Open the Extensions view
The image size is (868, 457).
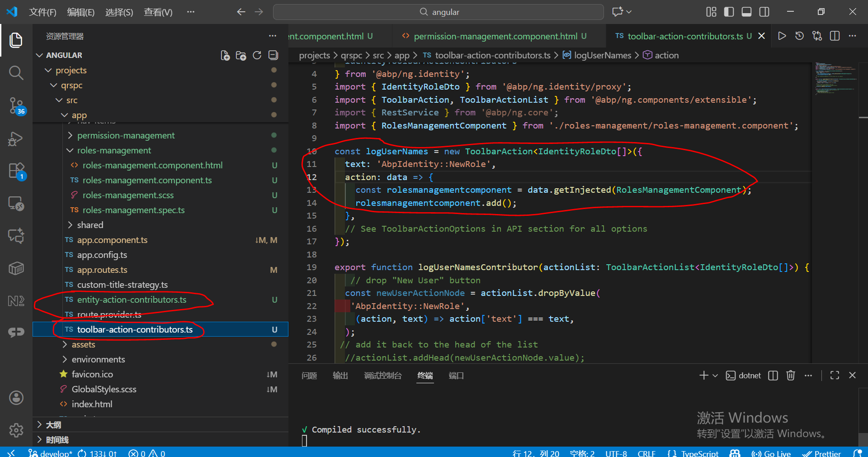pos(16,171)
